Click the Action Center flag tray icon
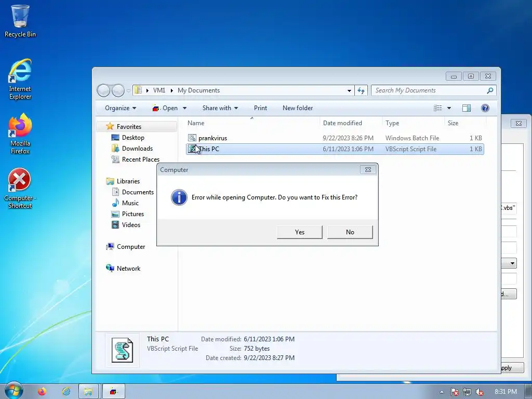This screenshot has height=399, width=532. coord(454,392)
